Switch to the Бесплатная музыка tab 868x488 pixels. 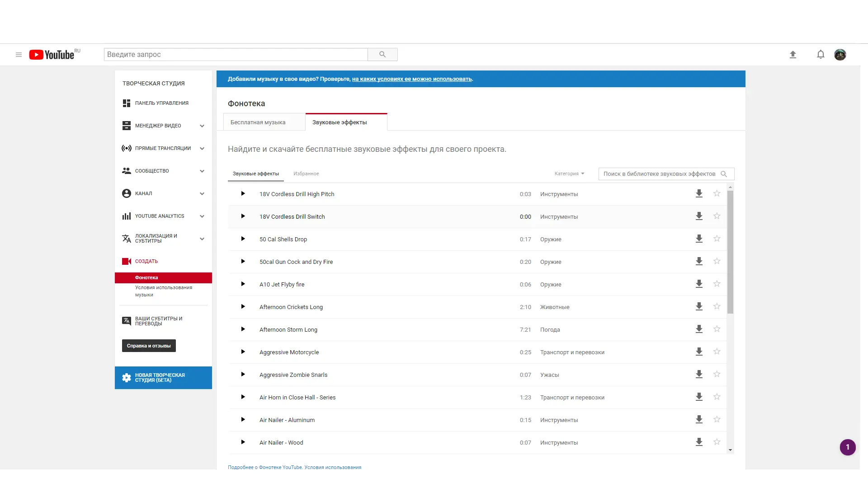pos(258,122)
